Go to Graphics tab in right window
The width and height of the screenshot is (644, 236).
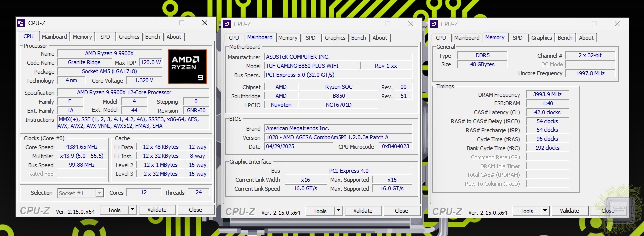click(542, 38)
